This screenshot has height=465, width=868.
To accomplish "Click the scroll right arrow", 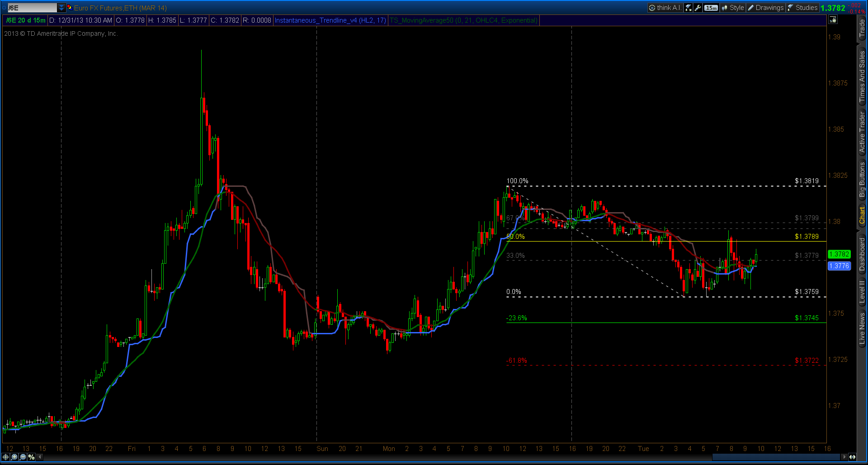I will [x=844, y=457].
